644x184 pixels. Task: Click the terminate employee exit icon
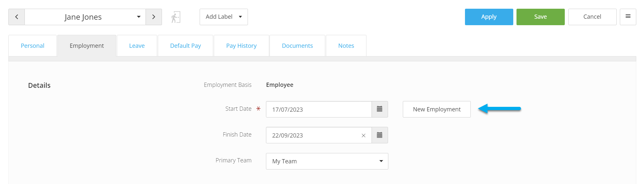point(175,17)
